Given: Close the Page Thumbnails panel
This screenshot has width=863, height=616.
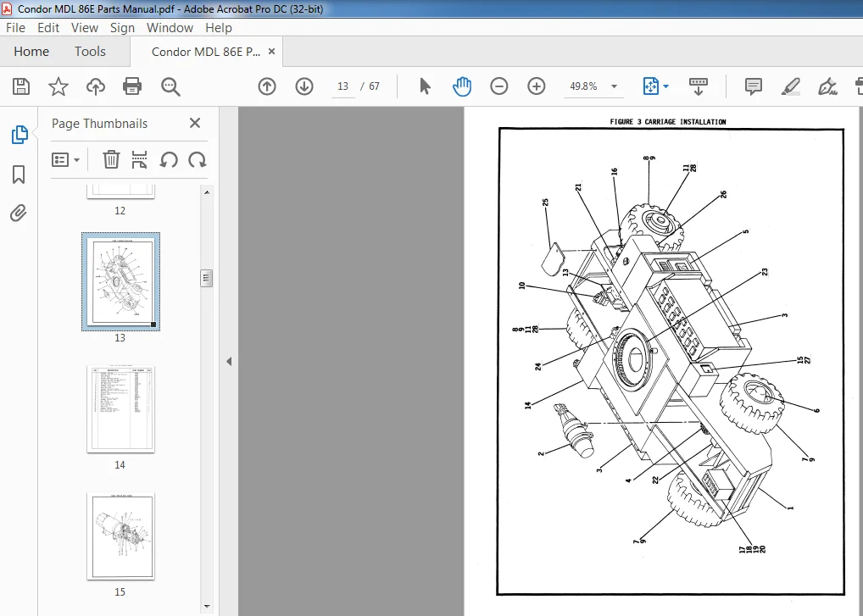Looking at the screenshot, I should (195, 123).
